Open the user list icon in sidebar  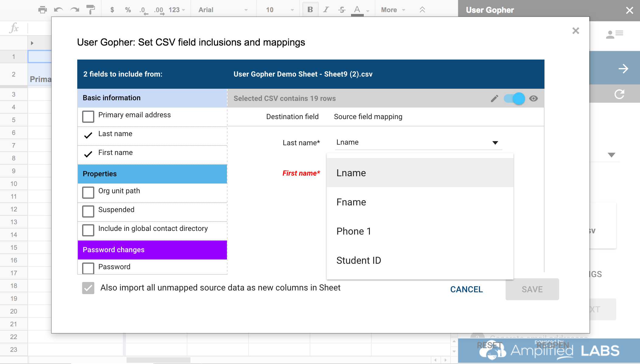point(614,34)
